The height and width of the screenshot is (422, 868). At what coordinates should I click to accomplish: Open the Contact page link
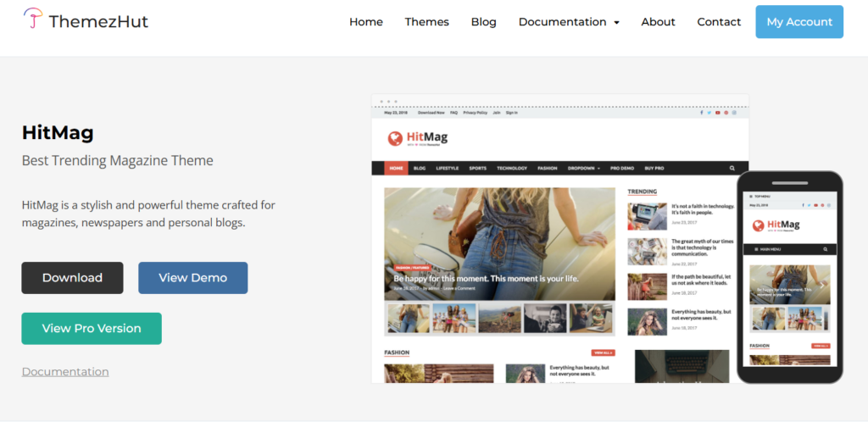point(719,22)
